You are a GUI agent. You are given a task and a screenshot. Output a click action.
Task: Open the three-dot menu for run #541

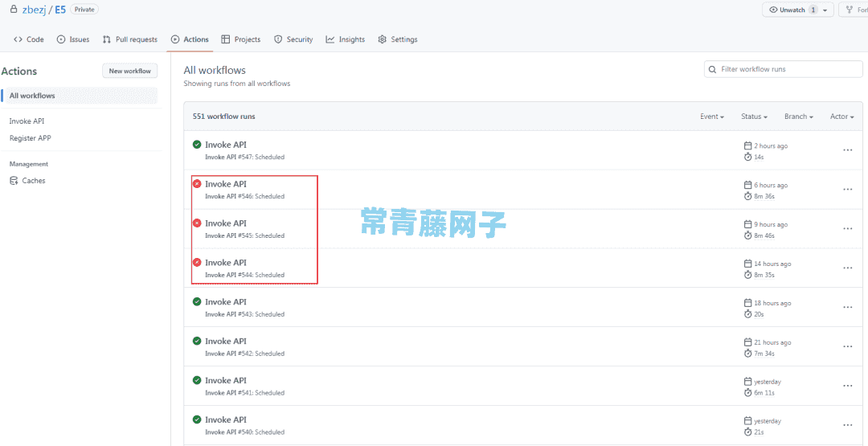coord(848,386)
